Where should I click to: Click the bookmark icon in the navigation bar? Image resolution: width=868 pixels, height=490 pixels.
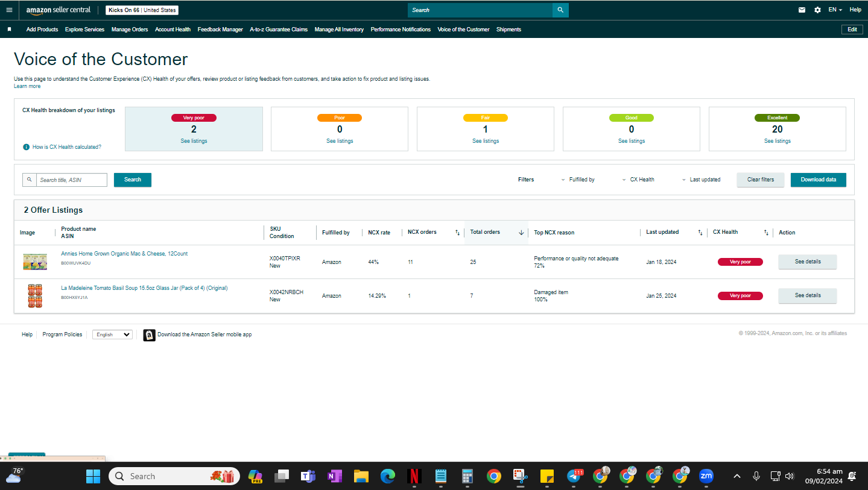[9, 29]
